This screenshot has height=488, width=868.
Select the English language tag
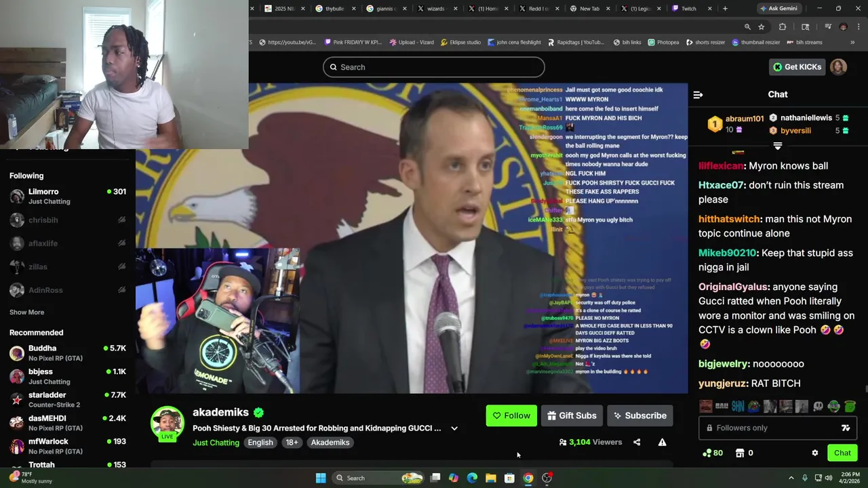(x=260, y=443)
